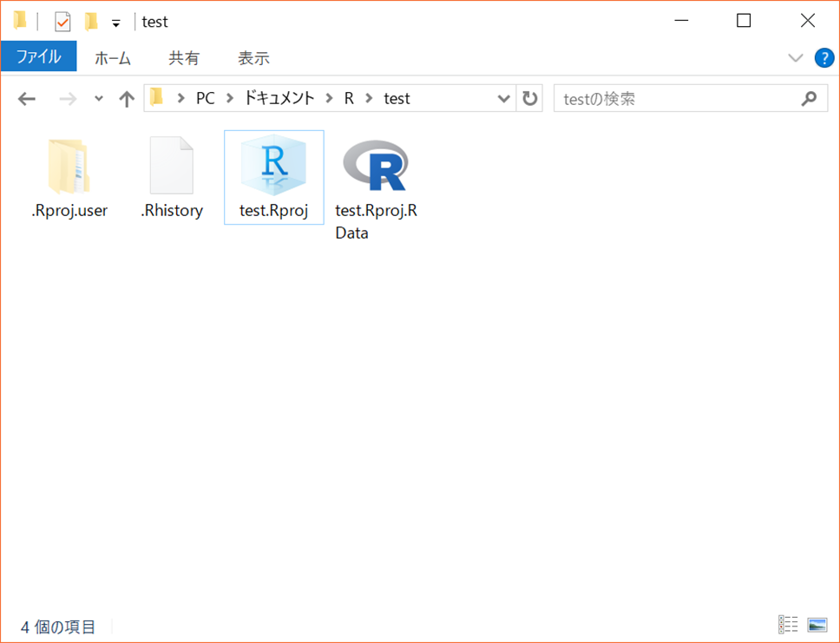
Task: Expand the ribbon using the chevron
Action: (795, 58)
